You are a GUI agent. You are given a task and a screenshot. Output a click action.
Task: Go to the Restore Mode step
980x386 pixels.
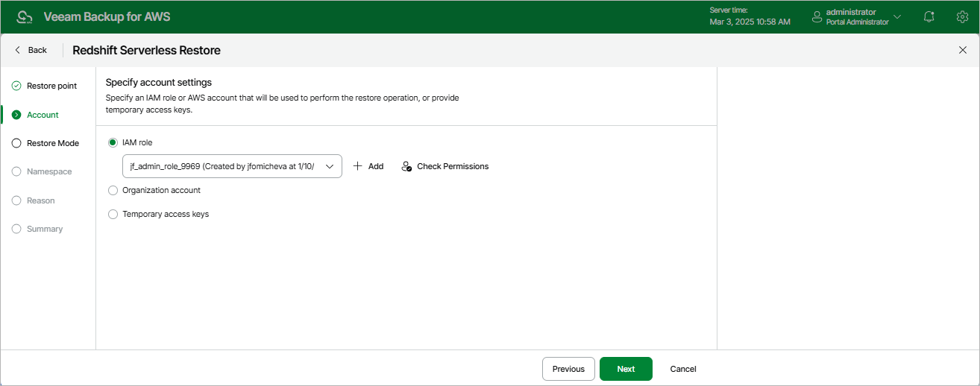coord(52,143)
